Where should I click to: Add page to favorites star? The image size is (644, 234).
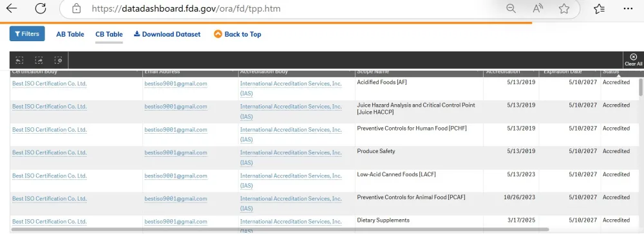pyautogui.click(x=564, y=8)
